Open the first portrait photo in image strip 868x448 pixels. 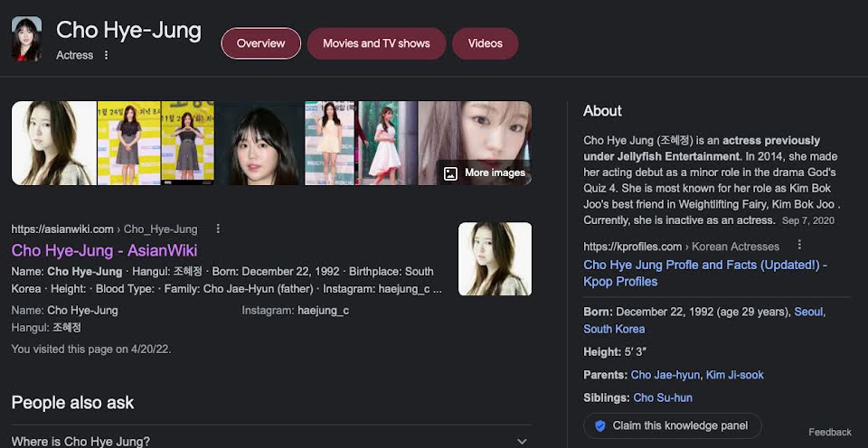[x=54, y=144]
